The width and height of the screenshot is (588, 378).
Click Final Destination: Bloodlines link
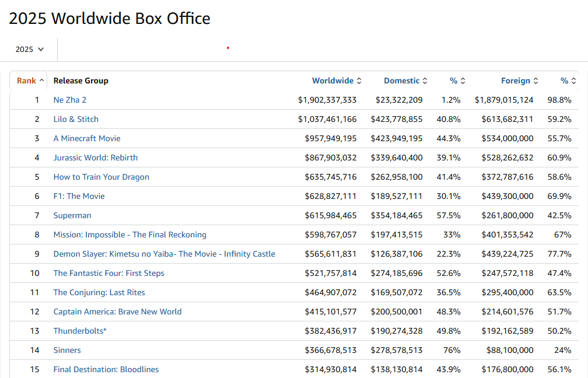tap(106, 370)
